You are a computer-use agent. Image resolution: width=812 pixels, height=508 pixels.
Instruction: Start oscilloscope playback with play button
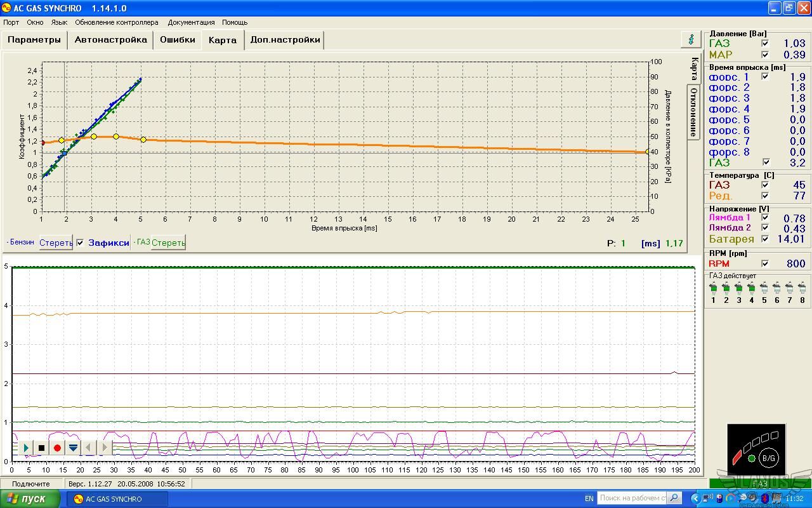(x=26, y=448)
